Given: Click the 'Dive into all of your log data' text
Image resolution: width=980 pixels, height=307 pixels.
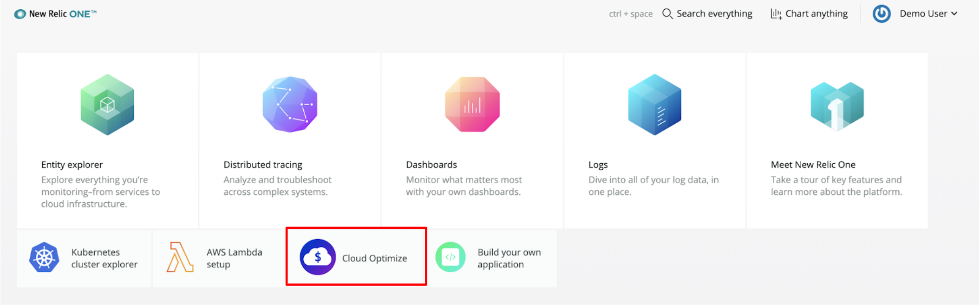Looking at the screenshot, I should (653, 186).
